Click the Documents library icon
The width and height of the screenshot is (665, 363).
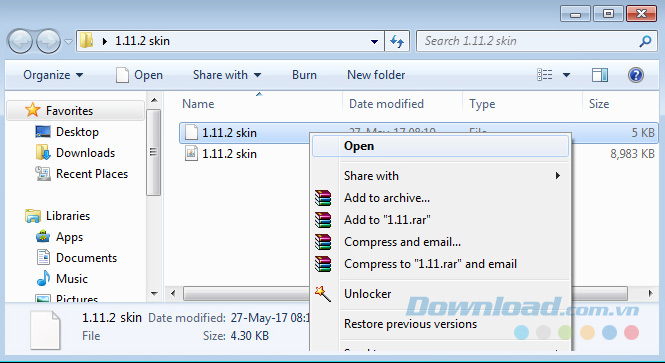43,257
